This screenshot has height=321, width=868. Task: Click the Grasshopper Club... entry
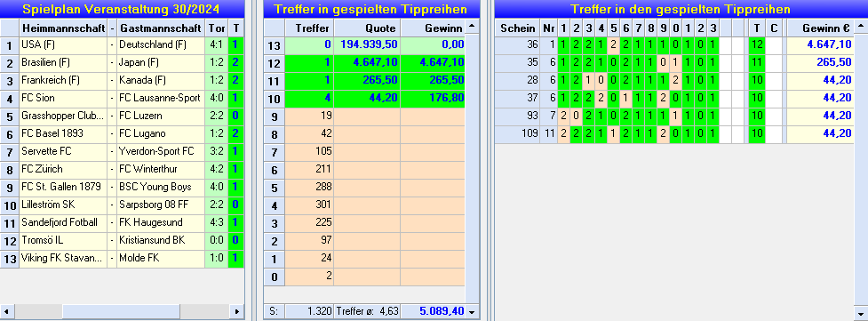[x=63, y=116]
